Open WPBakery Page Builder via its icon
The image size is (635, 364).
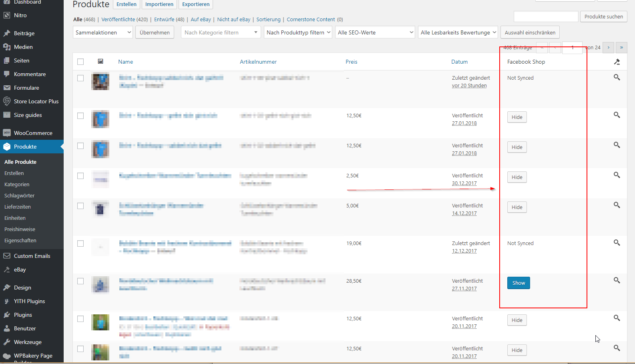7,356
